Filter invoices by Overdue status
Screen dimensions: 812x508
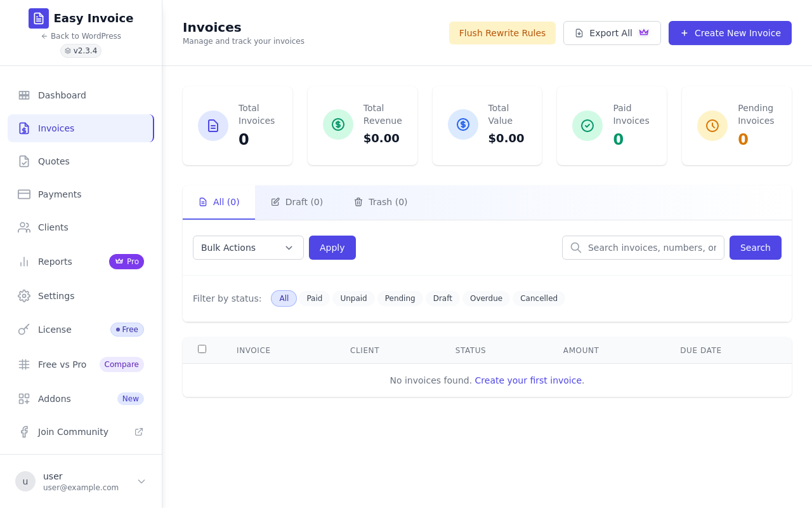[486, 298]
